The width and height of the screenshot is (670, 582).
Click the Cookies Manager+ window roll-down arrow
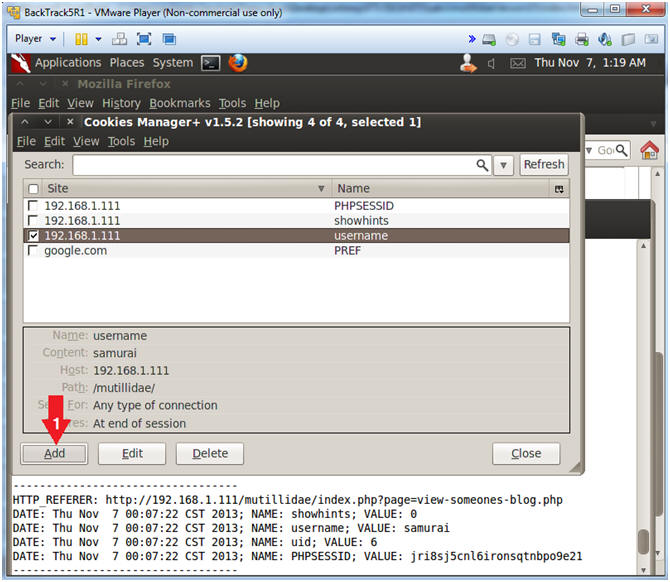point(48,122)
